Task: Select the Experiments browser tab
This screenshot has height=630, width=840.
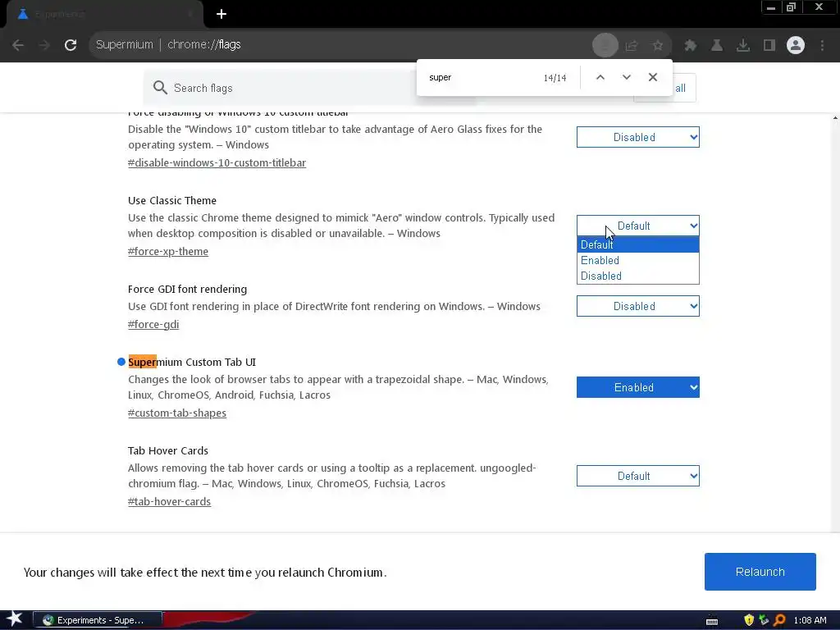Action: point(104,15)
